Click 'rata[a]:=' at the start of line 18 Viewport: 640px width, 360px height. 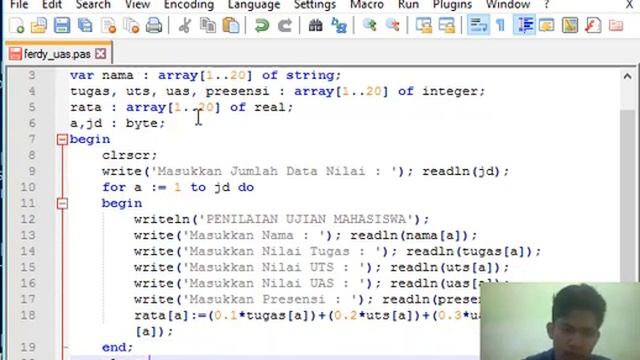tap(171, 316)
